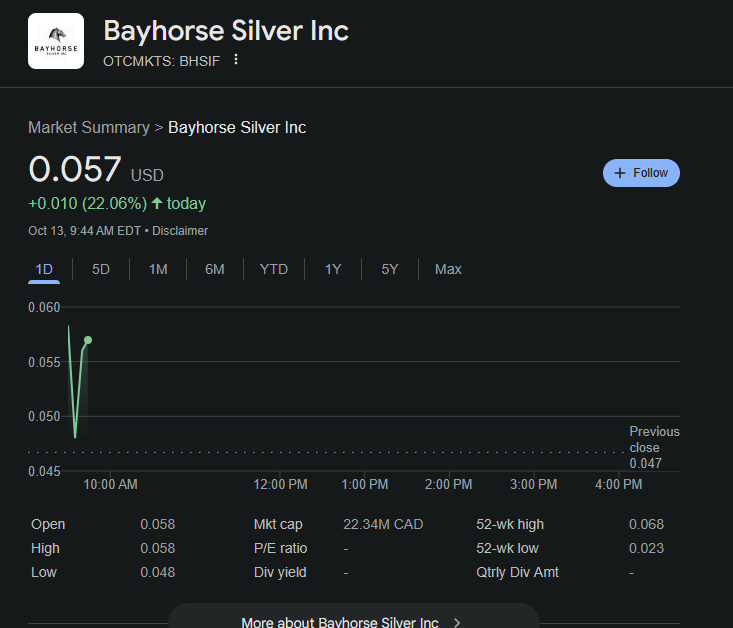Screen dimensions: 733x628
Task: Switch to the 6M chart range
Action: [x=215, y=270]
